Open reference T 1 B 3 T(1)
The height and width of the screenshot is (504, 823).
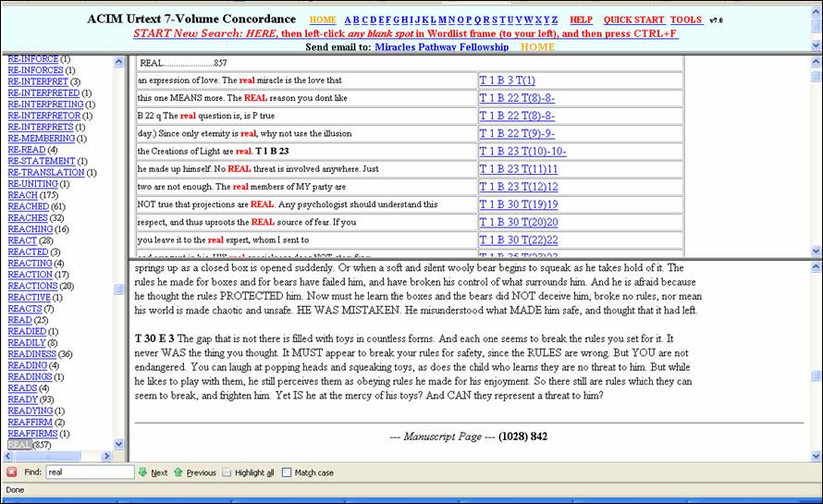507,80
